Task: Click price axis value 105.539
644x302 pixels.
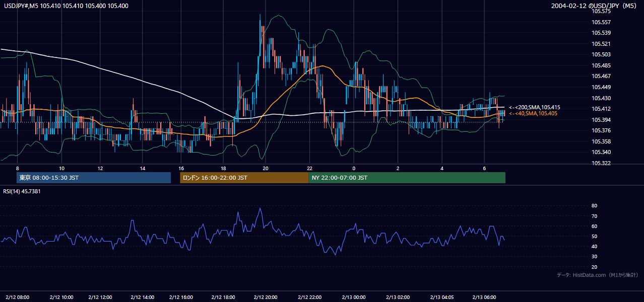Action: click(x=601, y=33)
